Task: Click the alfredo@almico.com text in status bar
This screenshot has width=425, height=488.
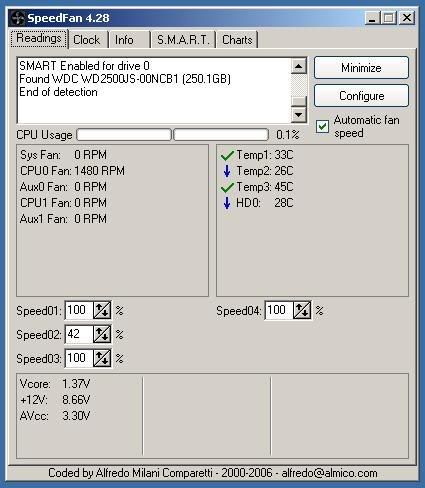Action: tap(329, 473)
